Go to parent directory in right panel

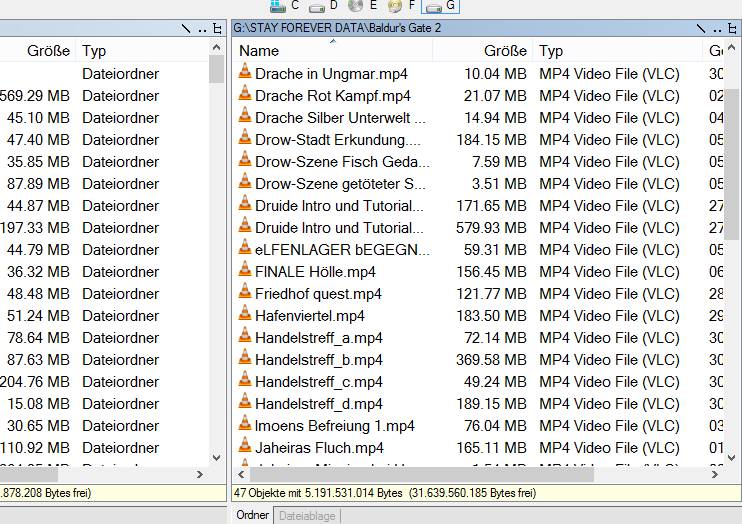(x=717, y=29)
